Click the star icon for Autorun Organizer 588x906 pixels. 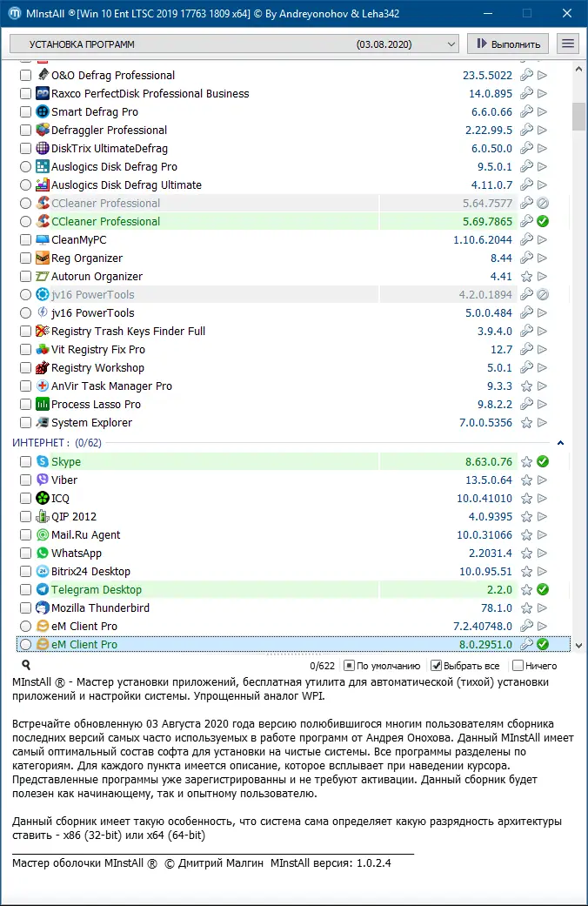coord(526,277)
